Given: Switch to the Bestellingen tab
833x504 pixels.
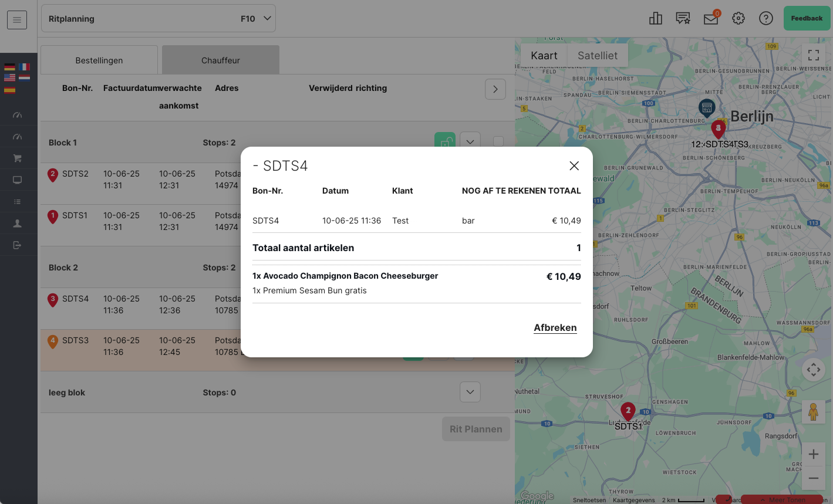Looking at the screenshot, I should [x=99, y=60].
